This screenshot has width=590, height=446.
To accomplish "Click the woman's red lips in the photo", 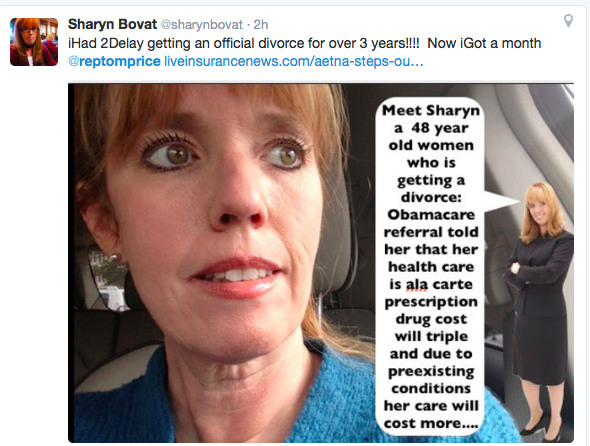I will [236, 277].
